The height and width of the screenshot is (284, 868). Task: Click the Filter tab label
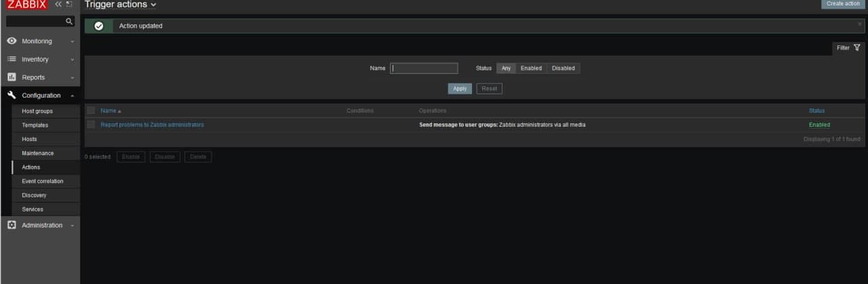click(843, 48)
